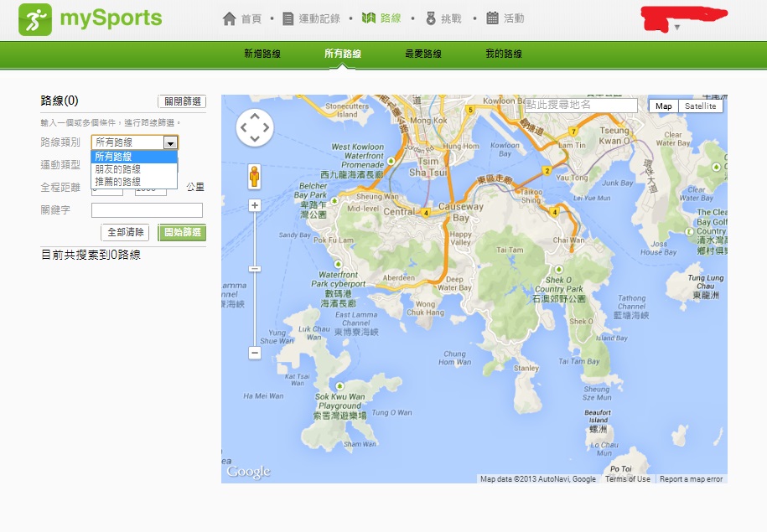Click the 路線類別 dropdown arrow

(x=170, y=143)
